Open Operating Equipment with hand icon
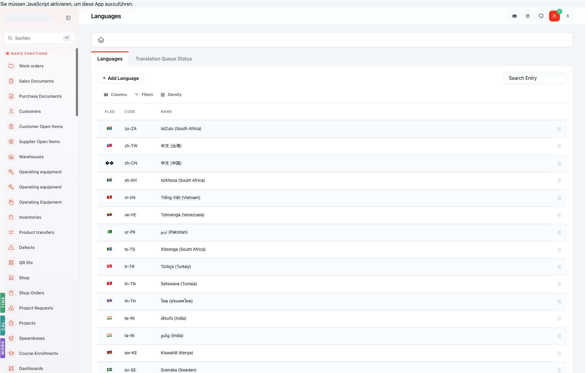 pyautogui.click(x=39, y=202)
